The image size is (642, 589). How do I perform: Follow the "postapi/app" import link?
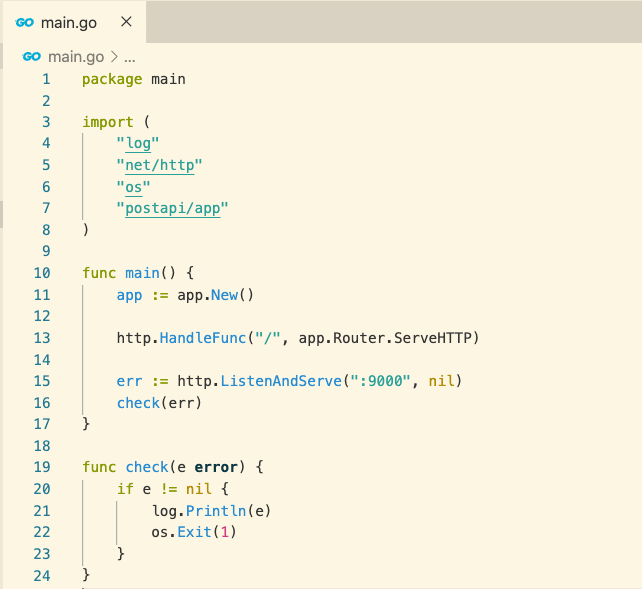[x=173, y=208]
